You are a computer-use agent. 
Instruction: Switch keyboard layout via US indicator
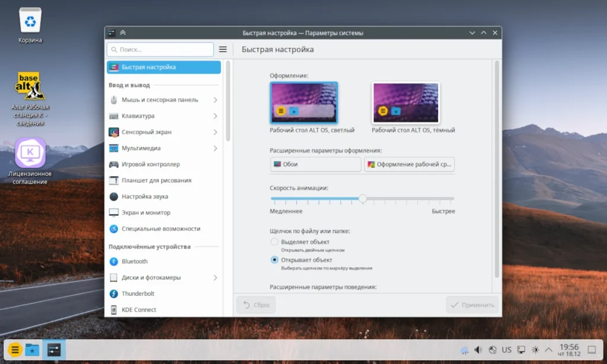[507, 350]
